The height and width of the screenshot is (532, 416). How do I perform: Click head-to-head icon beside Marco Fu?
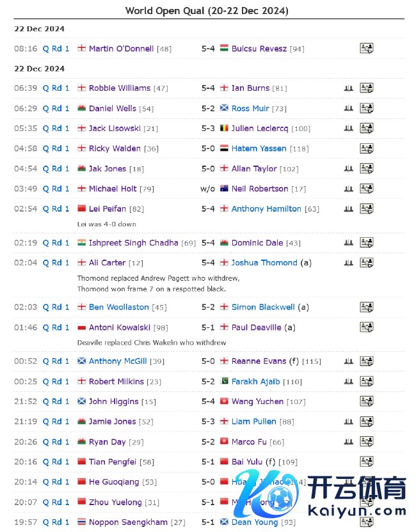(x=348, y=442)
